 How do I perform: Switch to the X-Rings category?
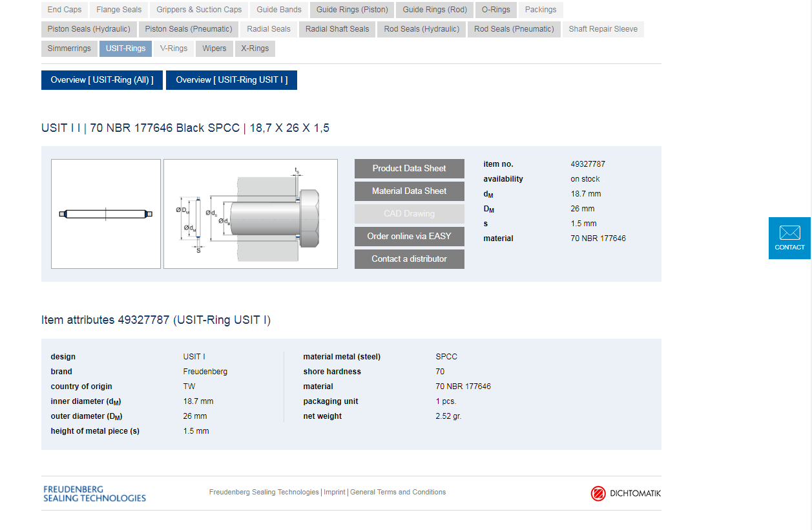click(x=255, y=48)
